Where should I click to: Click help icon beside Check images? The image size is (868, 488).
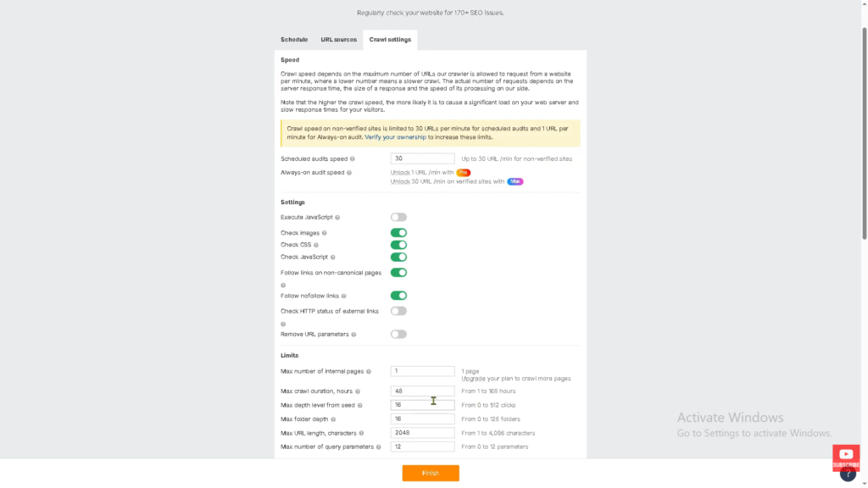[324, 233]
